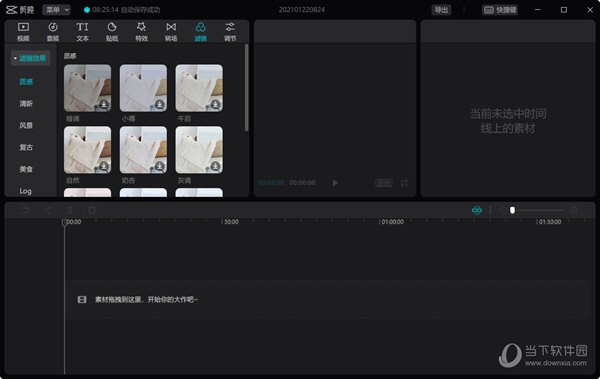Click the 01:30:00 mark on timeline ruler
Image resolution: width=600 pixels, height=379 pixels.
[x=550, y=222]
